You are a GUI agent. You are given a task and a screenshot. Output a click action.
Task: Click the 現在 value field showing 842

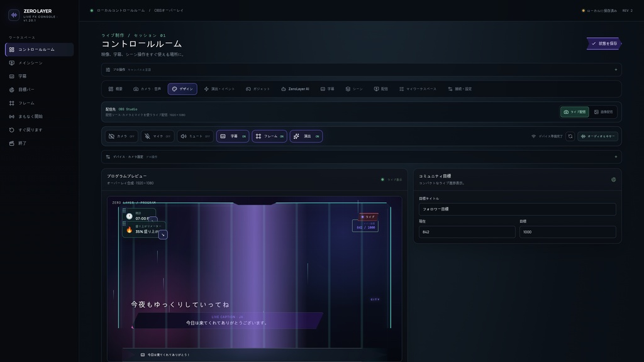point(467,232)
